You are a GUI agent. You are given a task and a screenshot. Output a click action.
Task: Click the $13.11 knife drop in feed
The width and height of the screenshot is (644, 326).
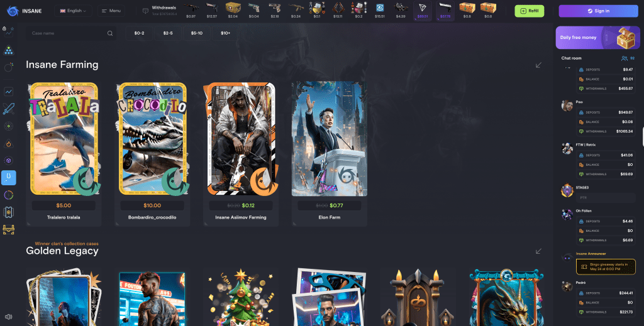pyautogui.click(x=338, y=11)
